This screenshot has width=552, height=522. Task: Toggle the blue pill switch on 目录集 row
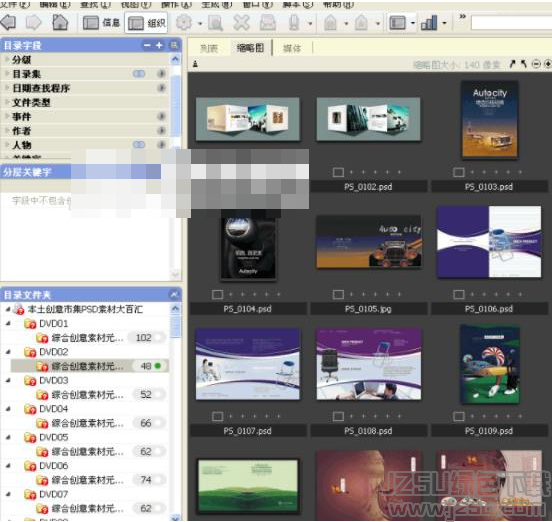[139, 74]
